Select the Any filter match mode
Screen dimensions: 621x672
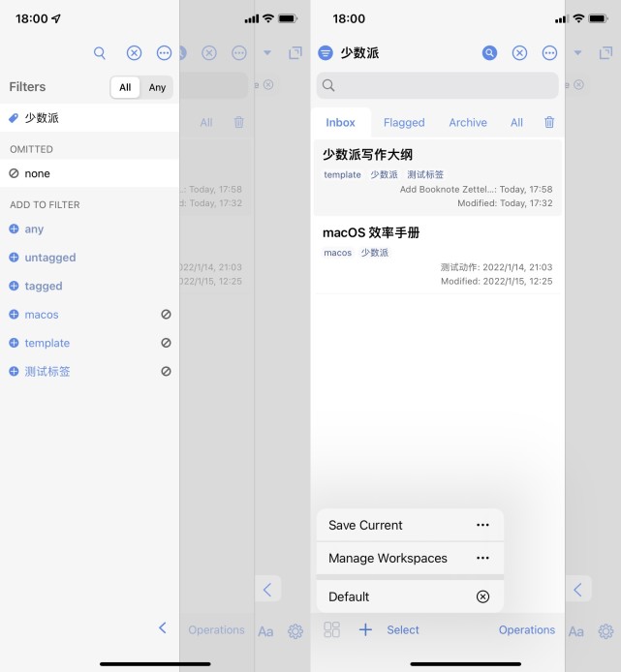[157, 87]
